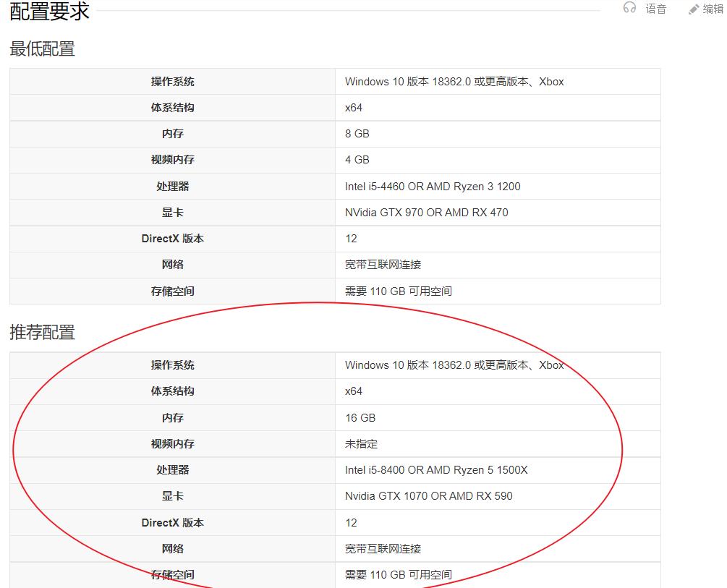727x588 pixels.
Task: Click Windows 10 value in 最低配置 table
Action: pyautogui.click(x=454, y=82)
